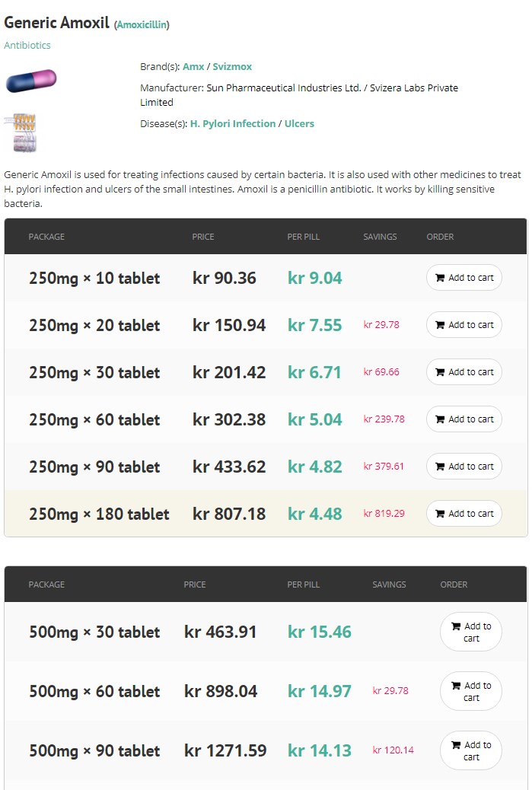The width and height of the screenshot is (532, 790).
Task: Add 500mg × 90 tablet to cart
Action: click(471, 750)
